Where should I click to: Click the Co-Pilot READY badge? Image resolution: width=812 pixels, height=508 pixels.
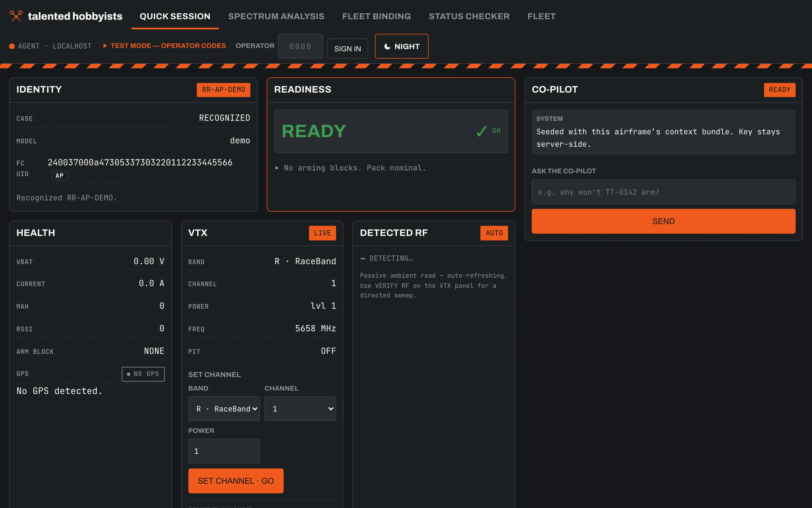tap(780, 90)
